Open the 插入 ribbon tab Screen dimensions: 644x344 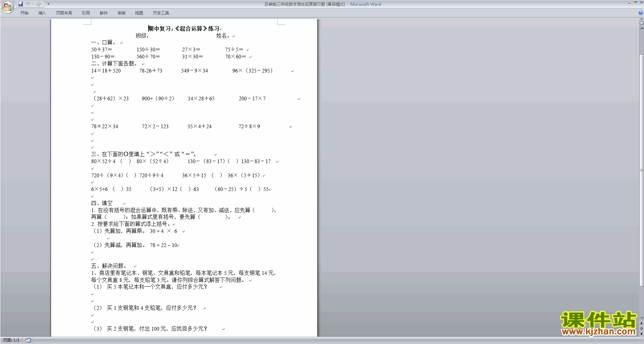(x=42, y=13)
